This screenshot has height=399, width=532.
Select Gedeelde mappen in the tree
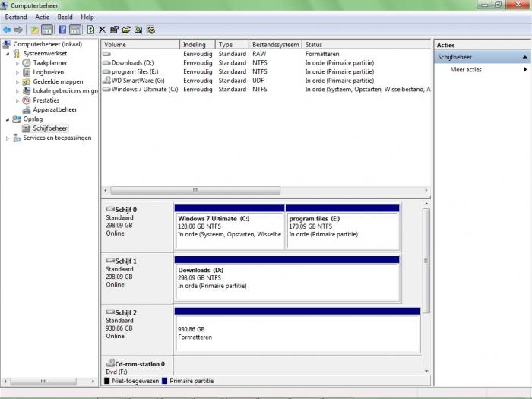(58, 82)
